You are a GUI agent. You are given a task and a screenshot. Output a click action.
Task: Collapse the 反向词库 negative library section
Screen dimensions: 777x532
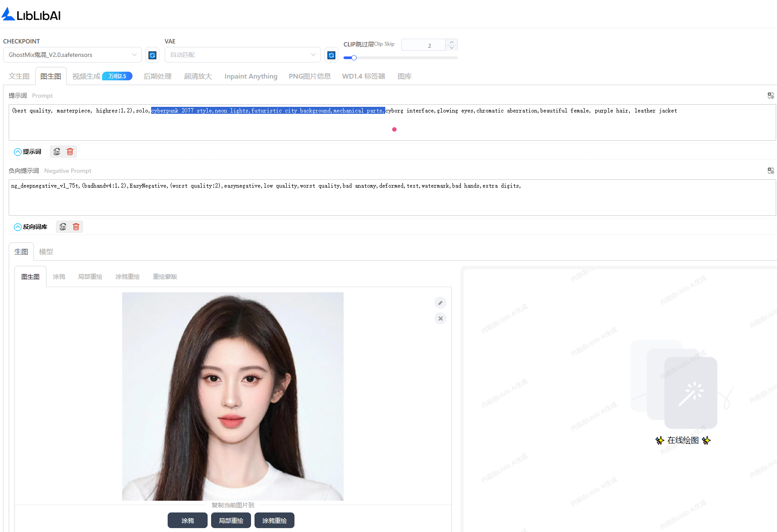(x=18, y=227)
